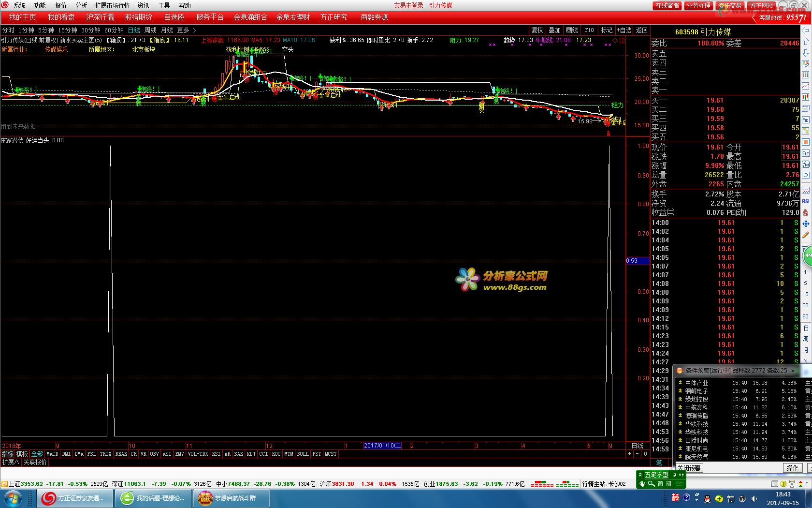
Task: Click the 复权 button
Action: (537, 30)
